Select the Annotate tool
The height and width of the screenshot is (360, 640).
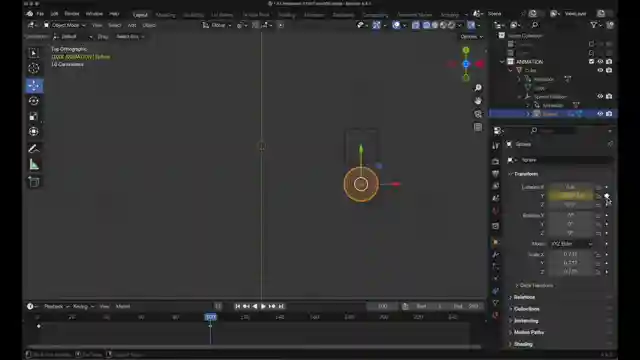tap(34, 149)
